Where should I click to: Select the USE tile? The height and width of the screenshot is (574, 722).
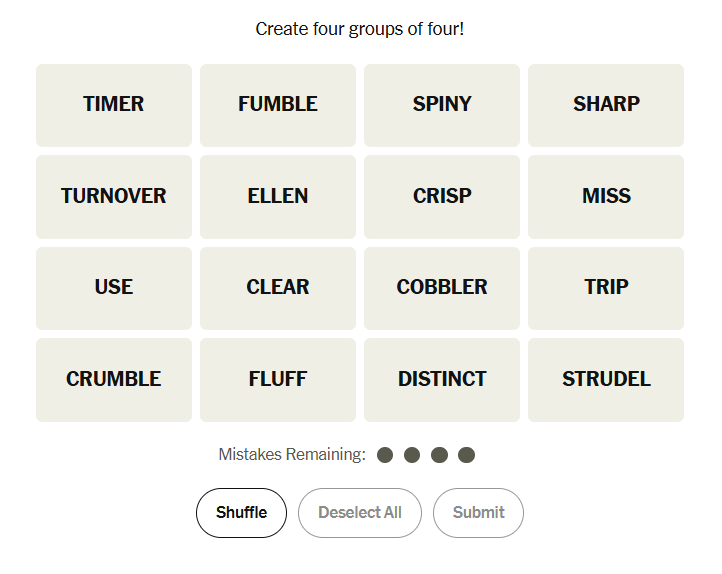click(x=114, y=288)
